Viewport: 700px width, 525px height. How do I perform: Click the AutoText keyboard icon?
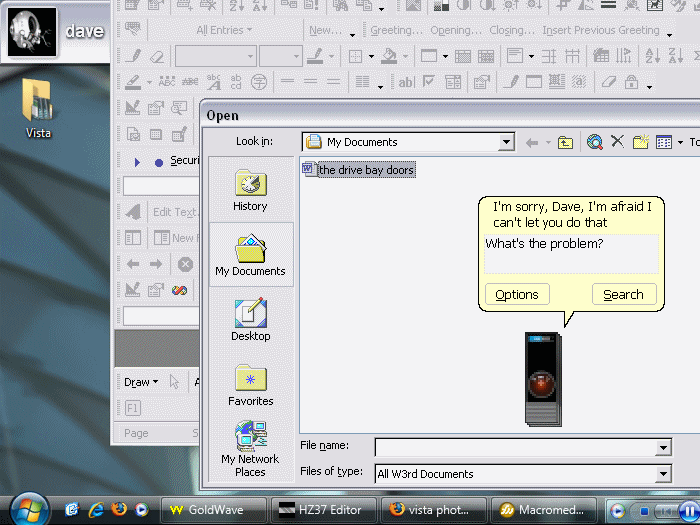tap(133, 30)
